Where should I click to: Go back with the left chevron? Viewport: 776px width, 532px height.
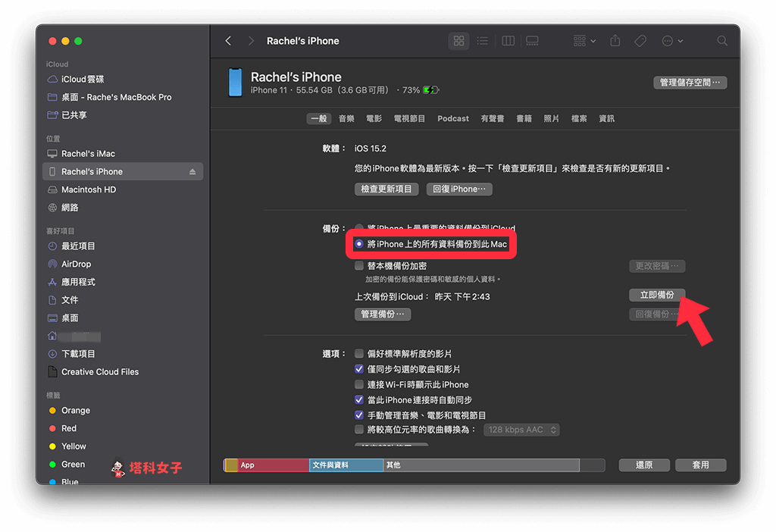tap(228, 41)
